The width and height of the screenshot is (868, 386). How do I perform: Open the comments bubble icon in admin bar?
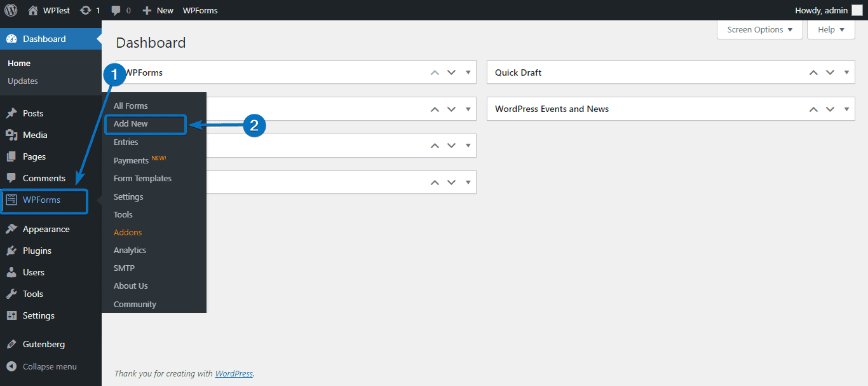[116, 11]
